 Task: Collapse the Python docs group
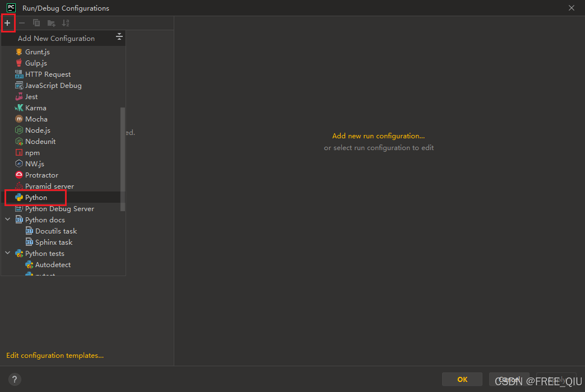click(x=8, y=220)
